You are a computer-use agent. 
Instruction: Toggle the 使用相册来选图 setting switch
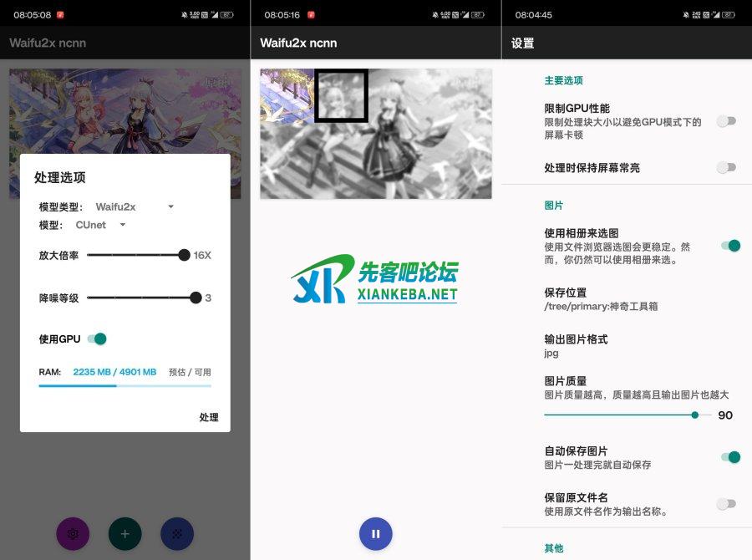click(x=729, y=246)
